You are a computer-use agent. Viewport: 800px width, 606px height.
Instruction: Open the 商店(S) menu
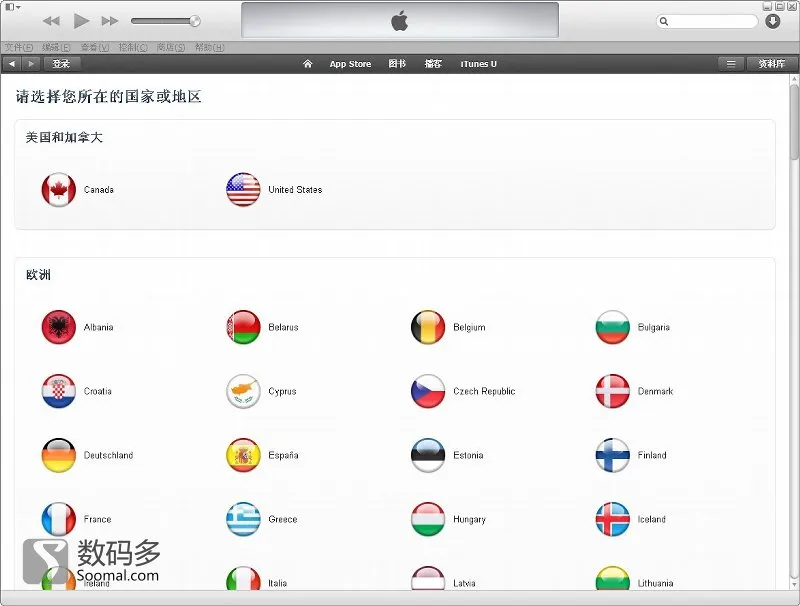[171, 47]
